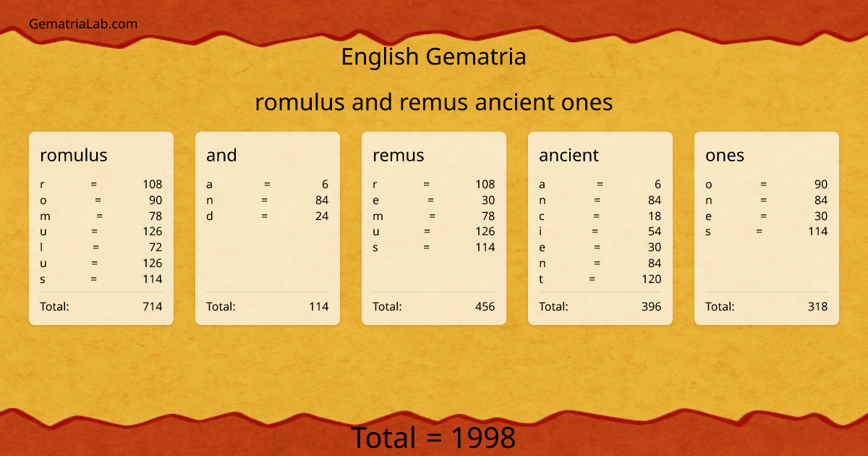Click the 'remus' card title
Image resolution: width=868 pixels, height=456 pixels.
(x=399, y=155)
